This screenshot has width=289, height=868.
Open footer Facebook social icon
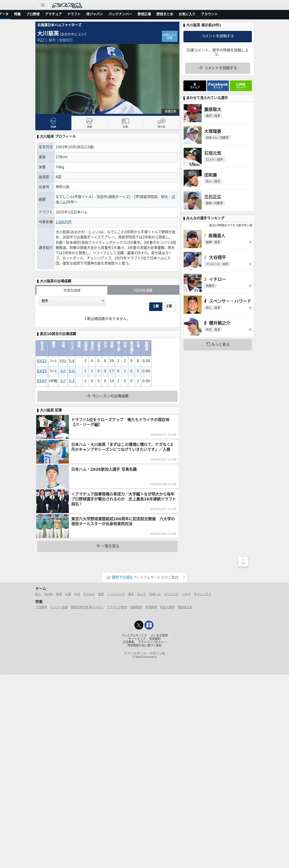[x=149, y=625]
